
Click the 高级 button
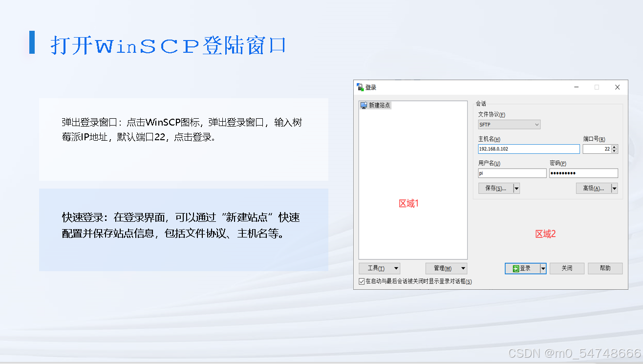pyautogui.click(x=594, y=188)
